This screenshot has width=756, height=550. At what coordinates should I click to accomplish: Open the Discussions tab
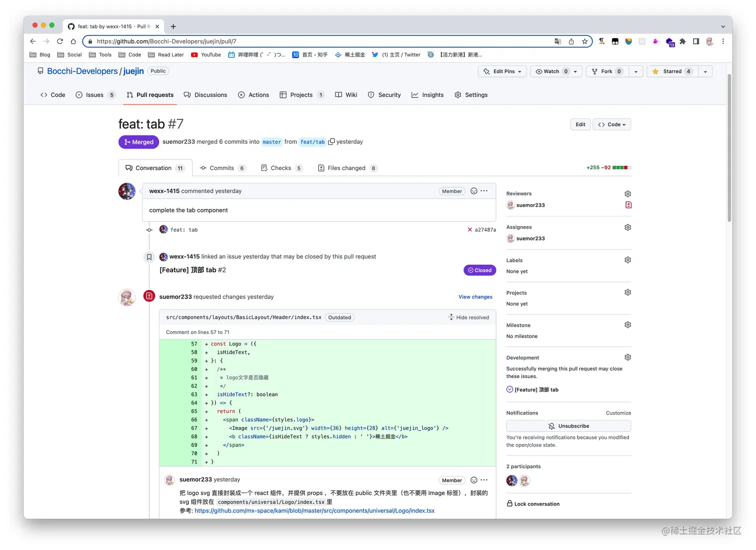point(205,95)
